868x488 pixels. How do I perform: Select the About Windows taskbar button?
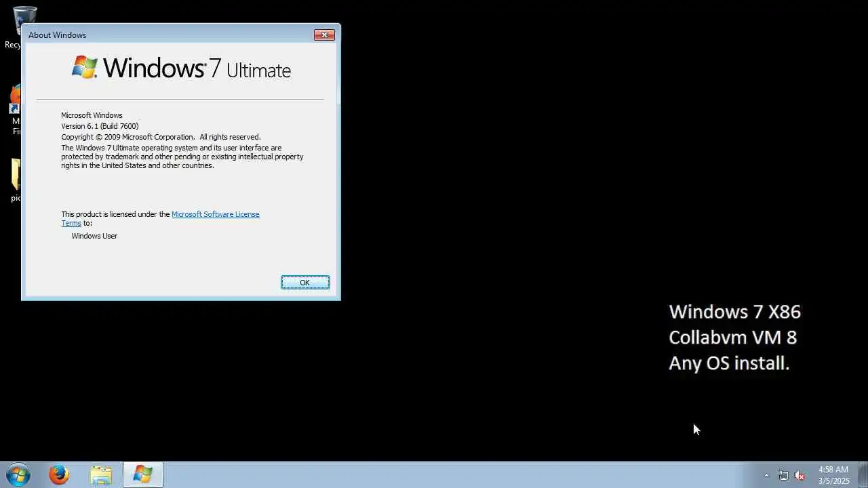(x=142, y=475)
